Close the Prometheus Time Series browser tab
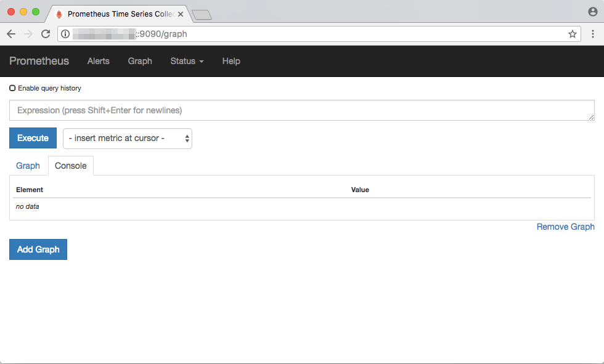 [180, 14]
